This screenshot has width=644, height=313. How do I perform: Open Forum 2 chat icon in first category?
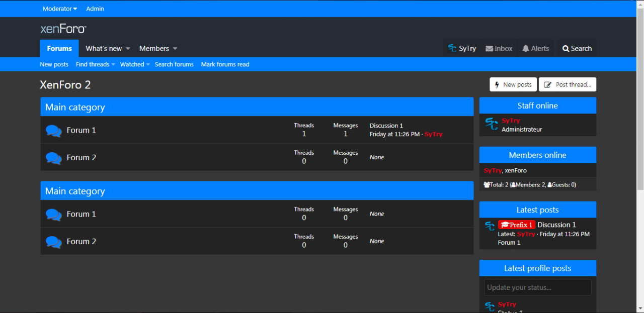pos(54,158)
